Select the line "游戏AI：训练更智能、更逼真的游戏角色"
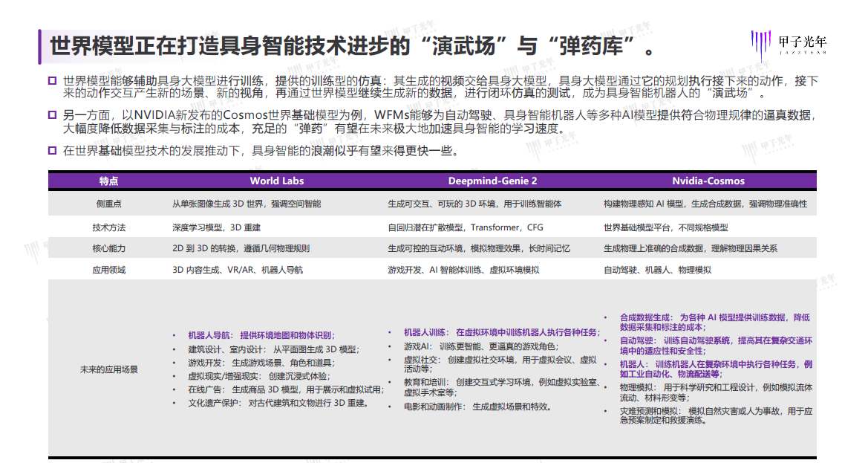The width and height of the screenshot is (868, 463). pyautogui.click(x=481, y=347)
